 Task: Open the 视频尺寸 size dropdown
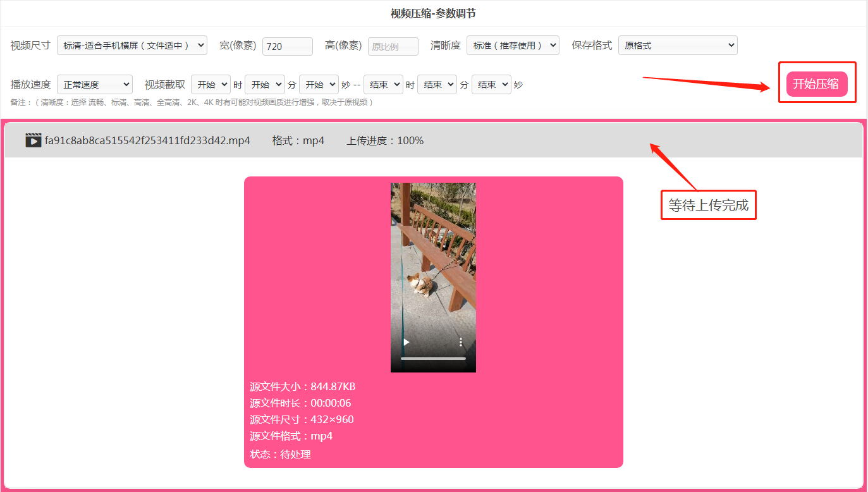pos(132,46)
